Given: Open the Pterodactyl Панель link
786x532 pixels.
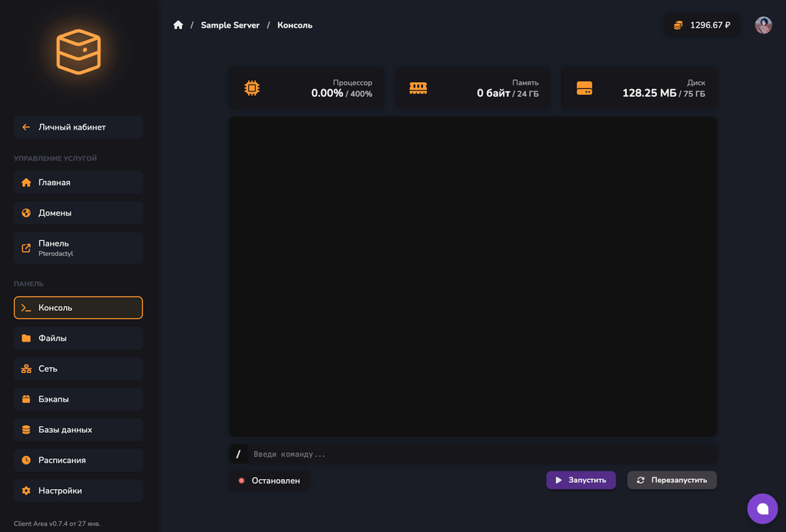Looking at the screenshot, I should pos(78,248).
